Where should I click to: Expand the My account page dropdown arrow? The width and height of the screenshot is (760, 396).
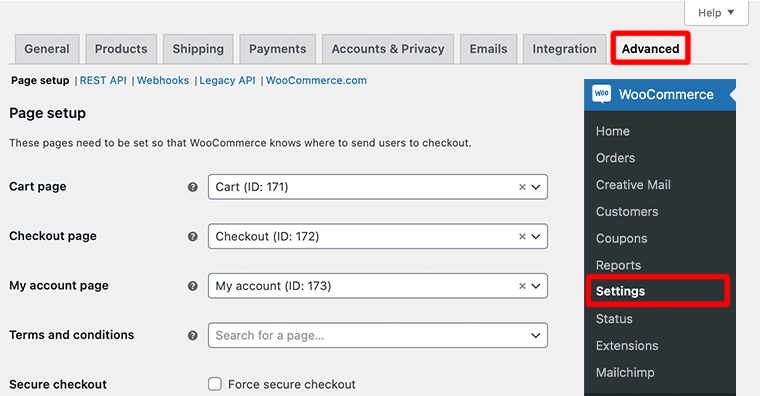pos(536,286)
